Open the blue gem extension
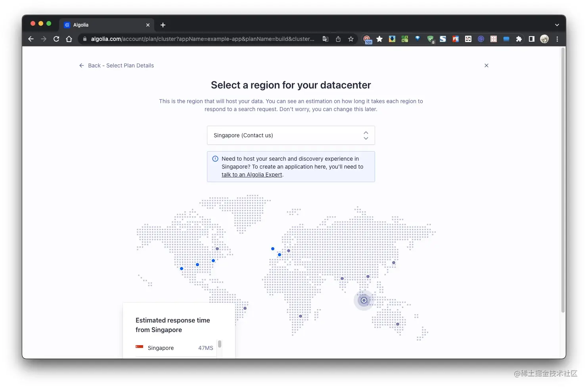The image size is (588, 388). tap(418, 38)
